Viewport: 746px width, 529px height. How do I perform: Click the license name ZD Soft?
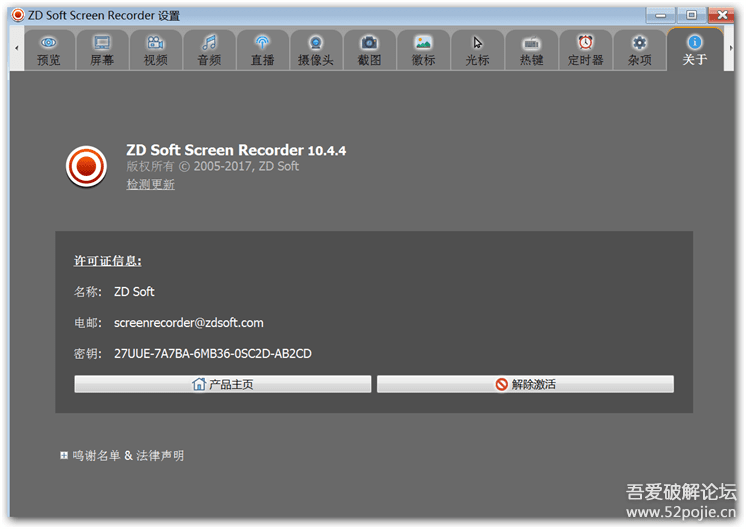coord(134,292)
